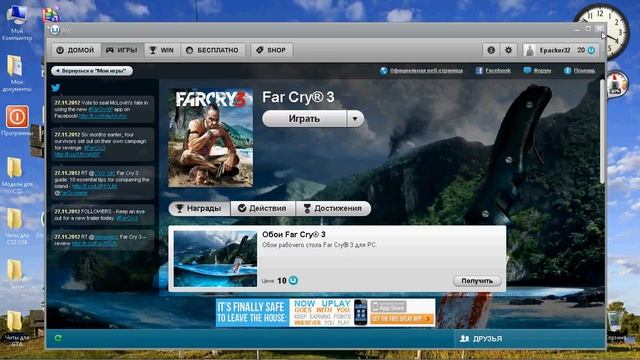Go to the ДОМОЙ home tab
Screen dimensions: 640x360
76,50
